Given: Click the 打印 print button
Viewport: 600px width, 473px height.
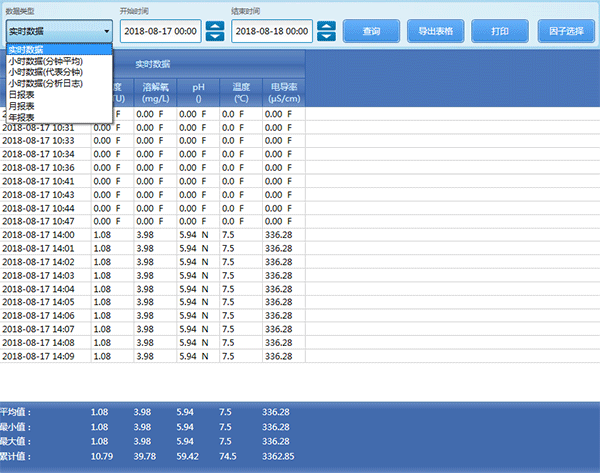Looking at the screenshot, I should pyautogui.click(x=500, y=31).
